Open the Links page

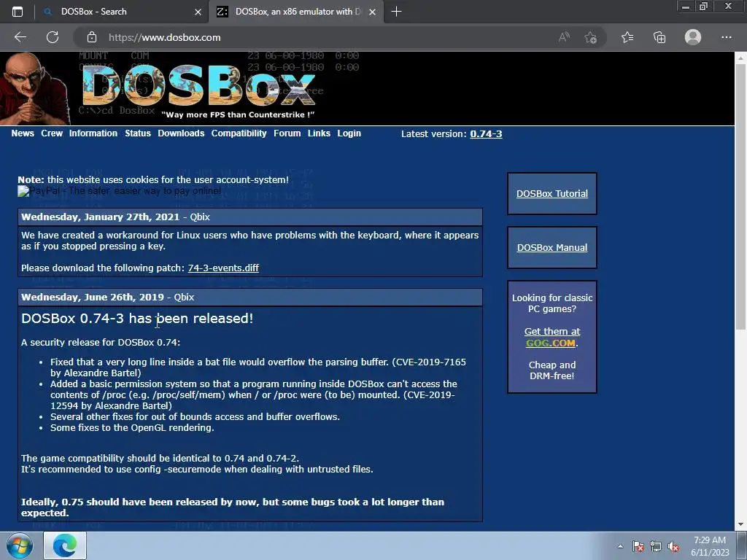click(x=319, y=133)
